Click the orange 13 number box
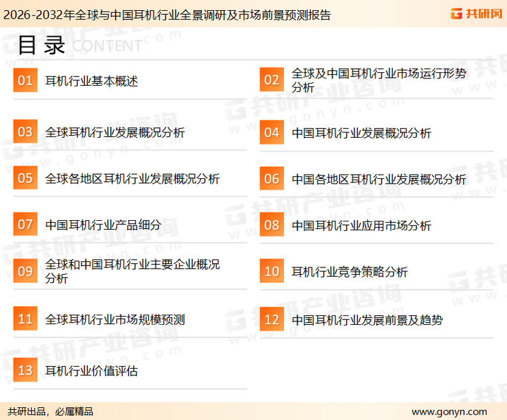Screen dimensions: 507x420 pyautogui.click(x=25, y=370)
